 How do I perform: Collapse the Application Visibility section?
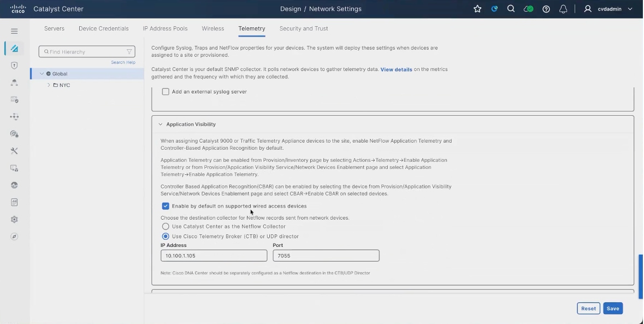161,125
